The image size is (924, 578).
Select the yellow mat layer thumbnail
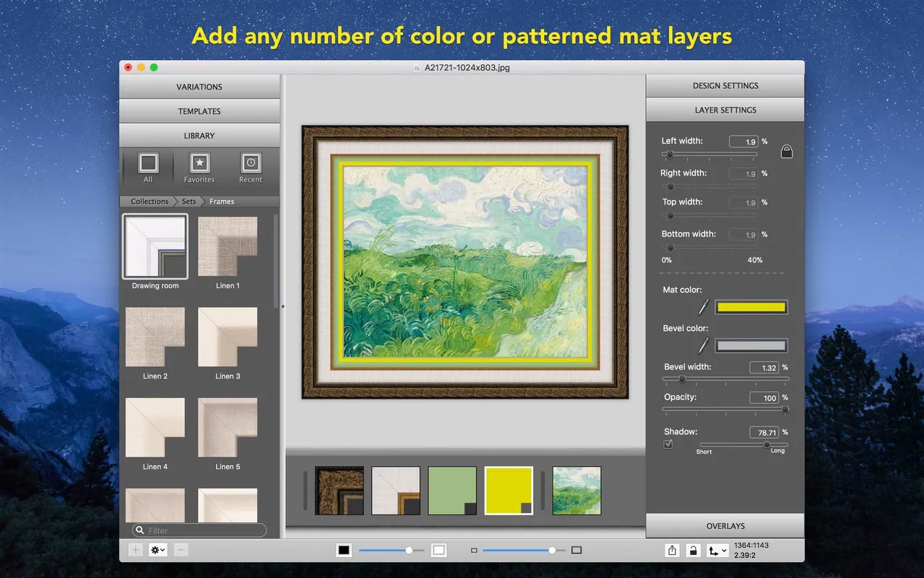click(509, 489)
